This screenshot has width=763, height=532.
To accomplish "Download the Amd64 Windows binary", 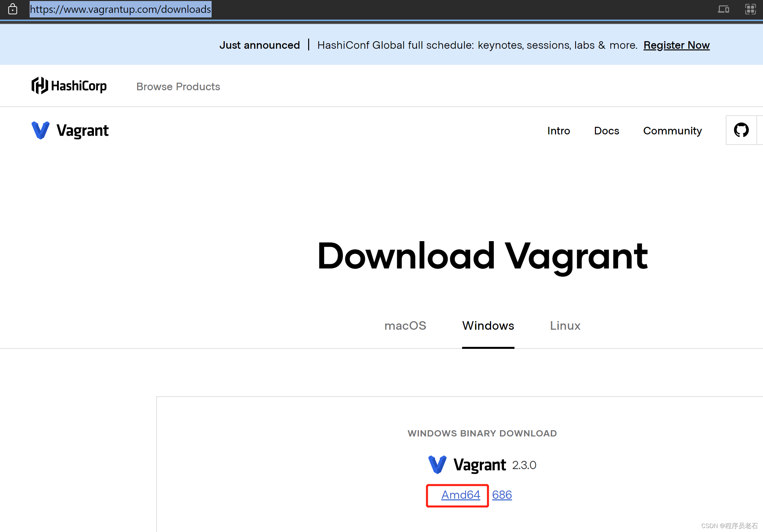I will (x=460, y=495).
